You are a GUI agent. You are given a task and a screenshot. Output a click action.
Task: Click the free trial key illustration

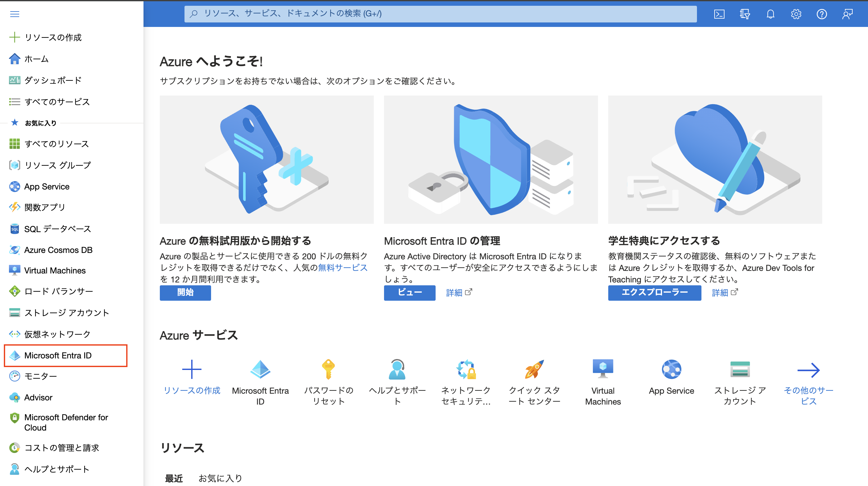(x=266, y=159)
